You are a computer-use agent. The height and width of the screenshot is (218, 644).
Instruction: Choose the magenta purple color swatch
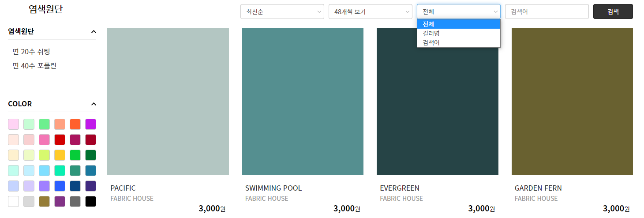point(90,124)
